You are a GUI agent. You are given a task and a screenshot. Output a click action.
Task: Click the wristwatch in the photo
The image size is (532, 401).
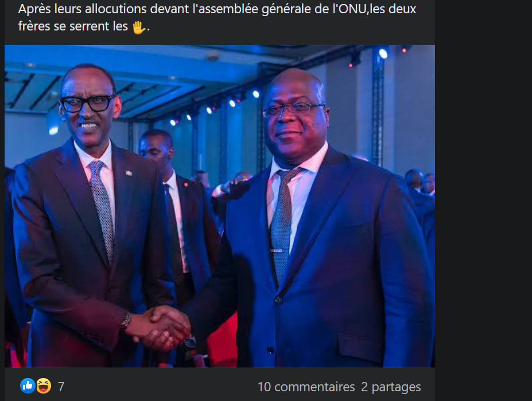click(126, 320)
